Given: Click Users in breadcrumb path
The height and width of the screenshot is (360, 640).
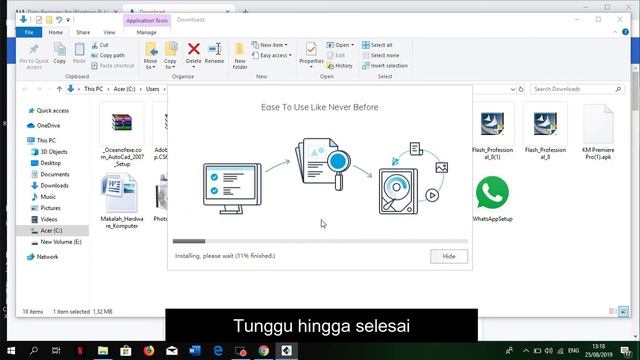Looking at the screenshot, I should [153, 89].
